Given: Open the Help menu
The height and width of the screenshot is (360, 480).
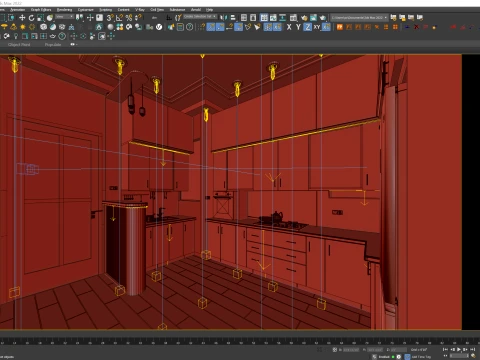Looking at the screenshot, I should tap(209, 10).
